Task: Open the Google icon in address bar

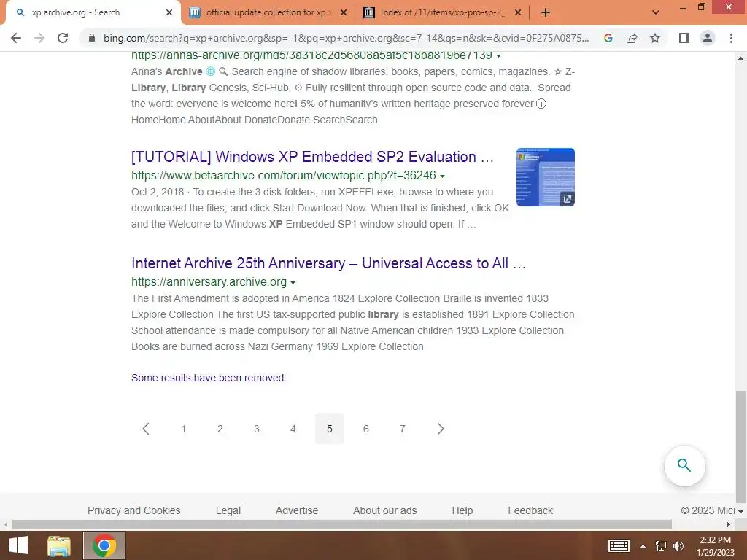Action: tap(608, 38)
